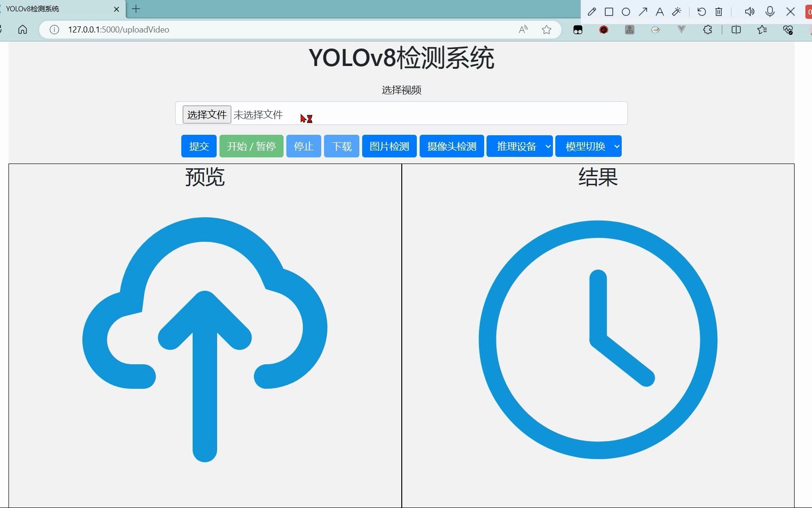Select the magic wand highlight tool
The image size is (812, 508).
677,12
